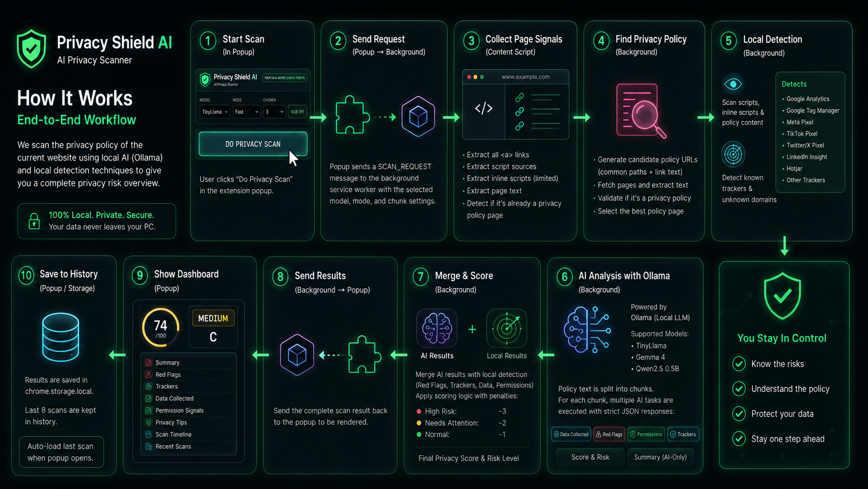
Task: Click the MEDIUM risk badge
Action: 213,318
